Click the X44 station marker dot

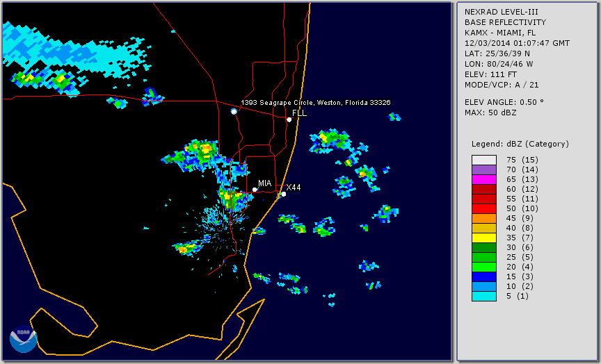[x=284, y=195]
